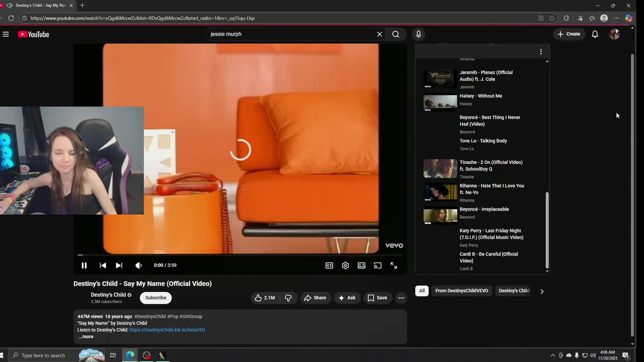Select the From DestinysChildVEVO chip
The image size is (644, 362).
[x=461, y=291]
